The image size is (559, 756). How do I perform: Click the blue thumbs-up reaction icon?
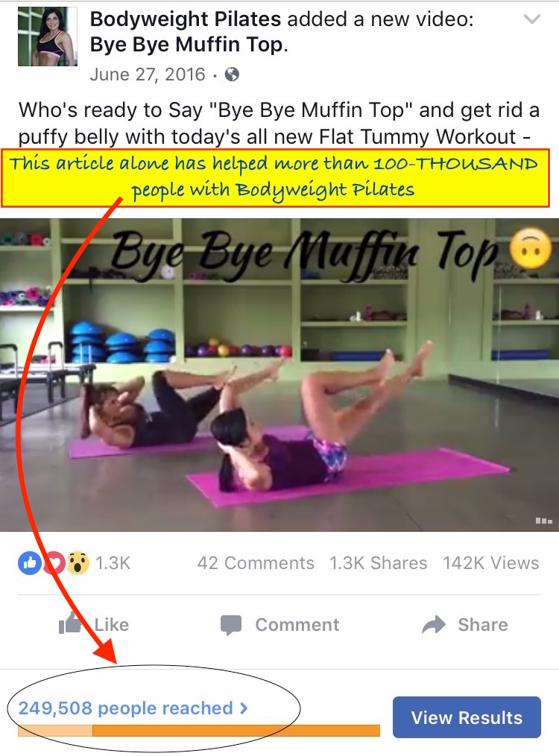30,562
